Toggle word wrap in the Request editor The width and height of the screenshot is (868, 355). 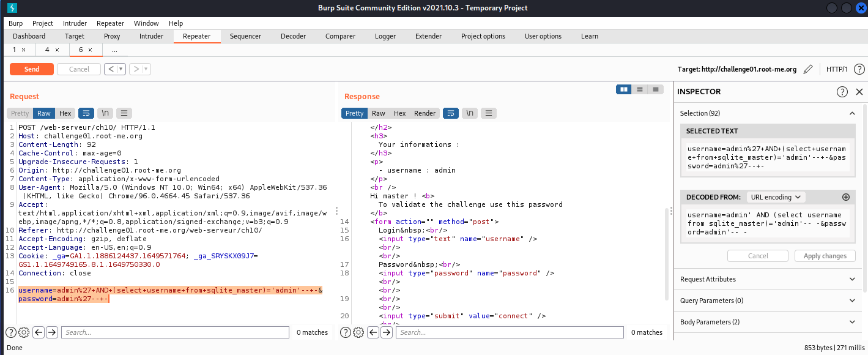coord(85,113)
